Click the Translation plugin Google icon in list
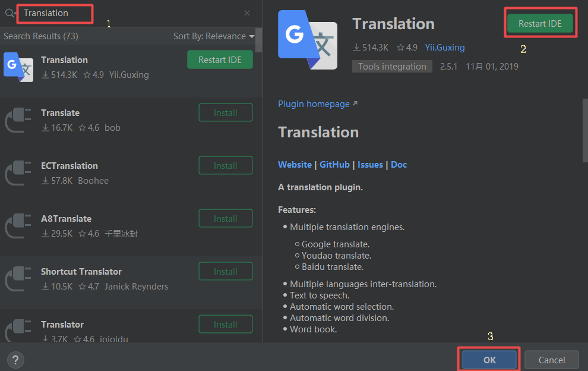The height and width of the screenshot is (371, 588). point(18,67)
